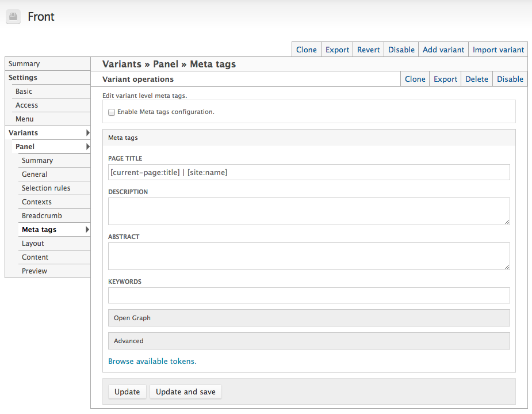
Task: Click Browse available tokens
Action: pos(152,361)
